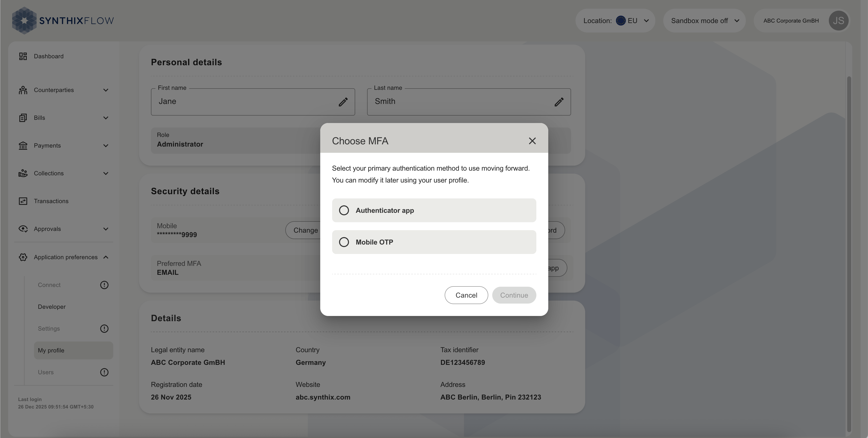Viewport: 868px width, 438px height.
Task: Expand the Approvals menu chevron
Action: point(106,229)
